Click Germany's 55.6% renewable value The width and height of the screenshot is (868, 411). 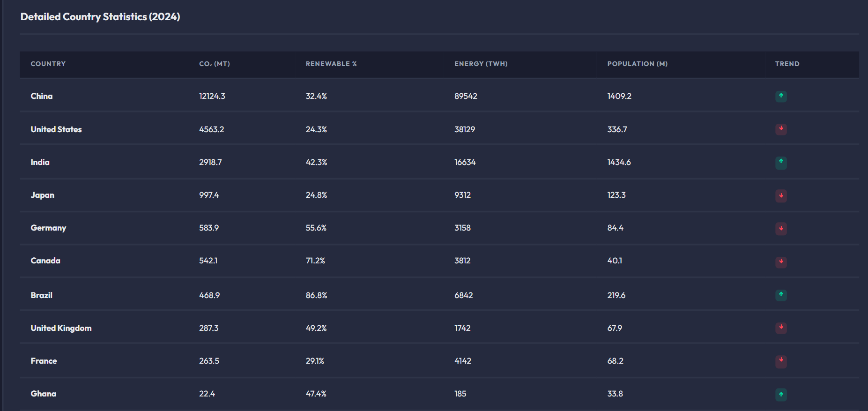pyautogui.click(x=316, y=228)
